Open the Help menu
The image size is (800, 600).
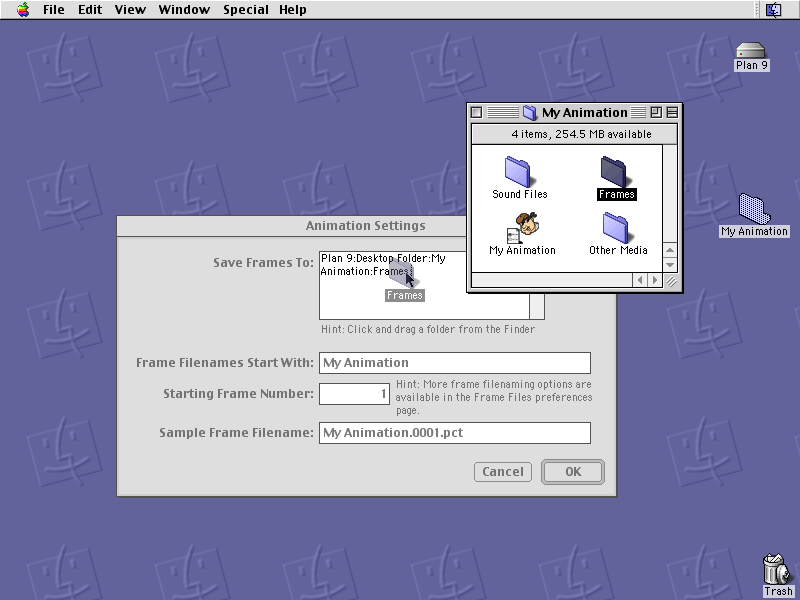click(293, 9)
